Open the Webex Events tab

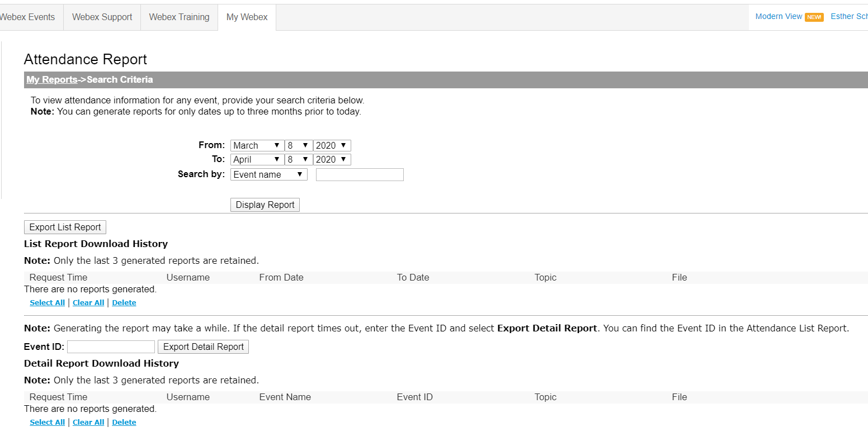coord(27,17)
